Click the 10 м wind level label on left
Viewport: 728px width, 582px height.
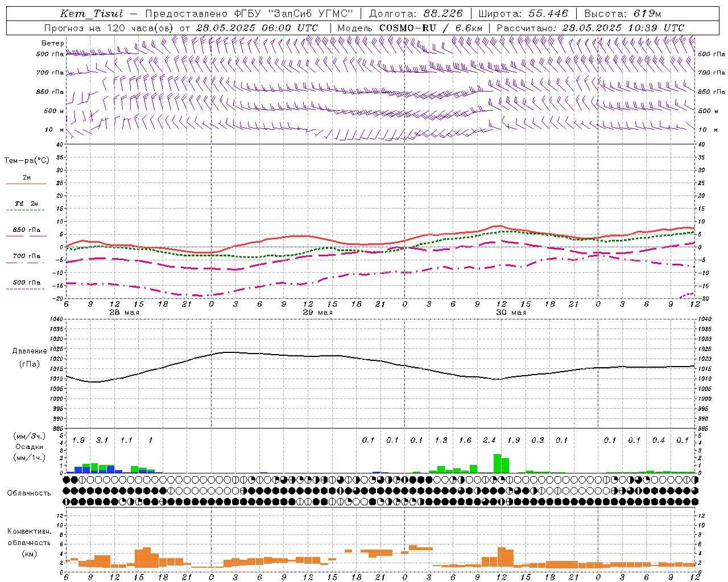(x=55, y=130)
